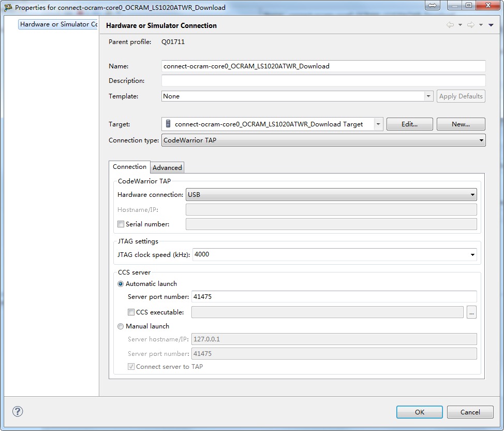Click the Apply Defaults button

coord(461,96)
